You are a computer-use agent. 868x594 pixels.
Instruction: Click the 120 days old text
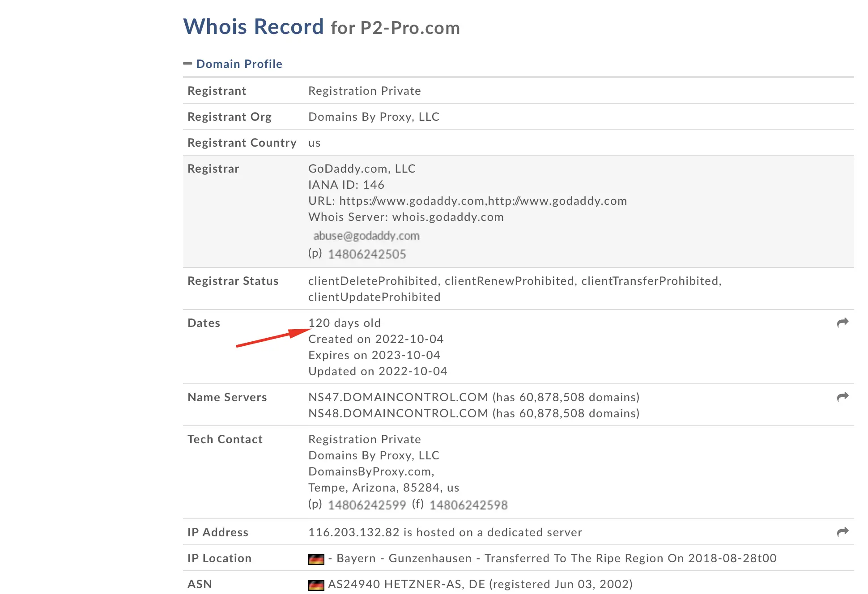pos(345,323)
